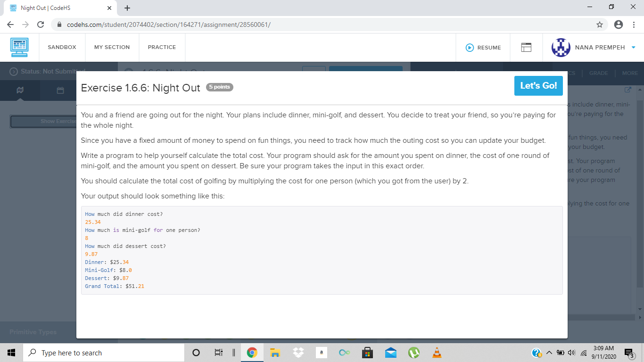The width and height of the screenshot is (644, 362).
Task: Open Dropbox from the taskbar
Action: [x=298, y=352]
